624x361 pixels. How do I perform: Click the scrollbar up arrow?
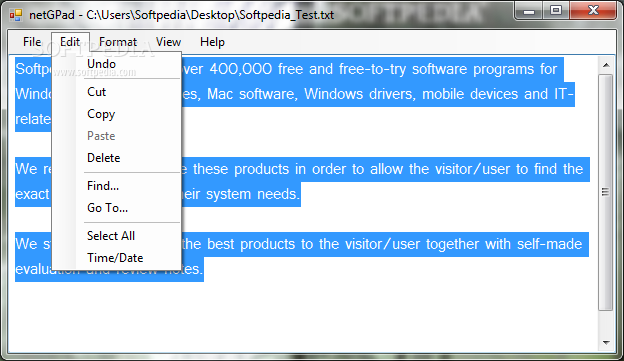tap(606, 65)
